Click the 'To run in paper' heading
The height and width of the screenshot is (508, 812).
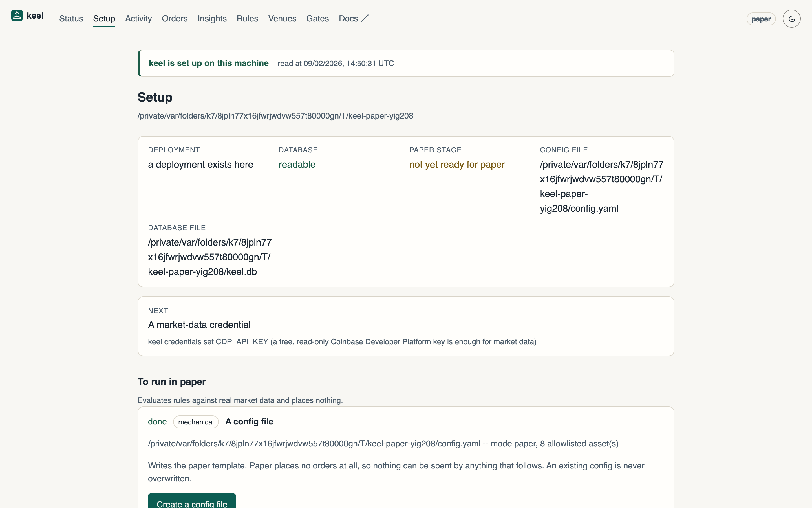171,382
